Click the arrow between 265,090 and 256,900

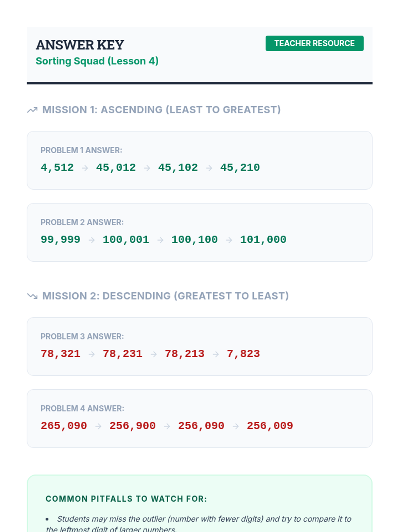[98, 426]
